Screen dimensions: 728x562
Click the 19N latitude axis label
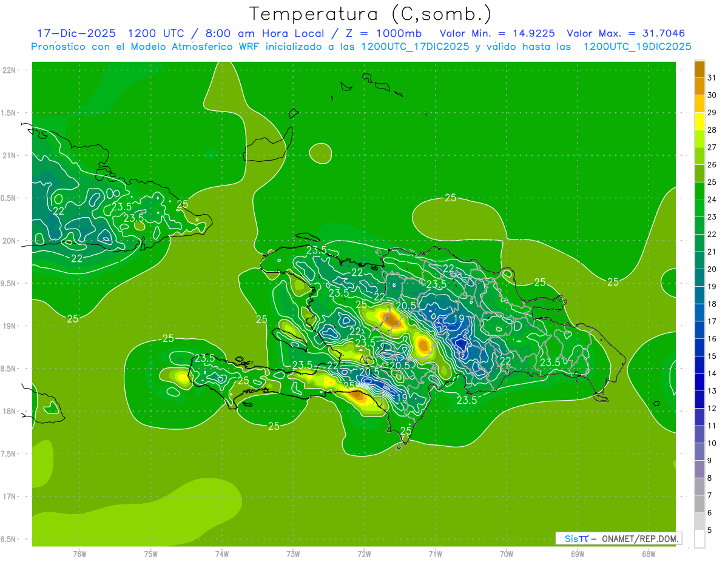coord(10,326)
